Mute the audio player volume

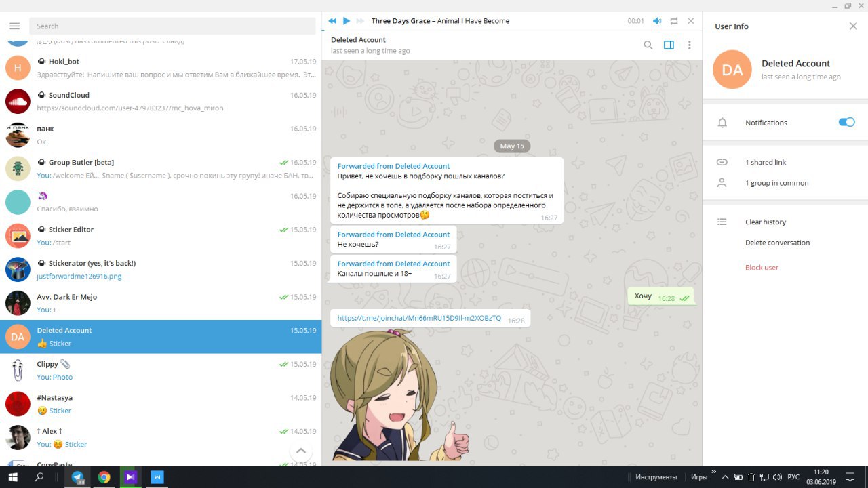(656, 21)
